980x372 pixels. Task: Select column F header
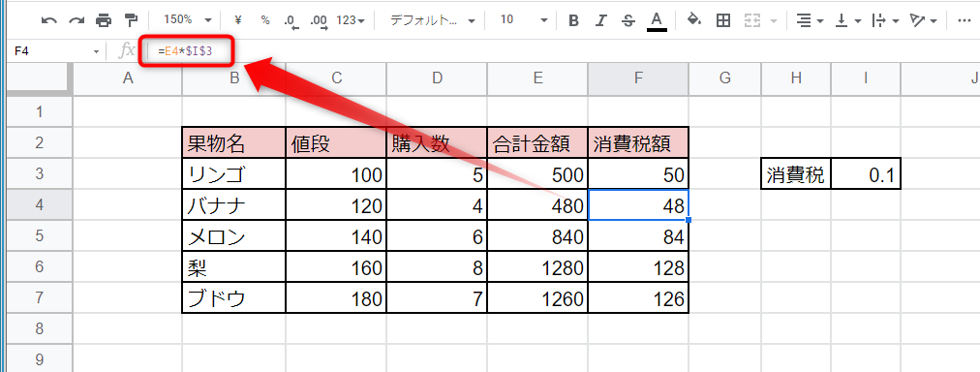[x=638, y=77]
